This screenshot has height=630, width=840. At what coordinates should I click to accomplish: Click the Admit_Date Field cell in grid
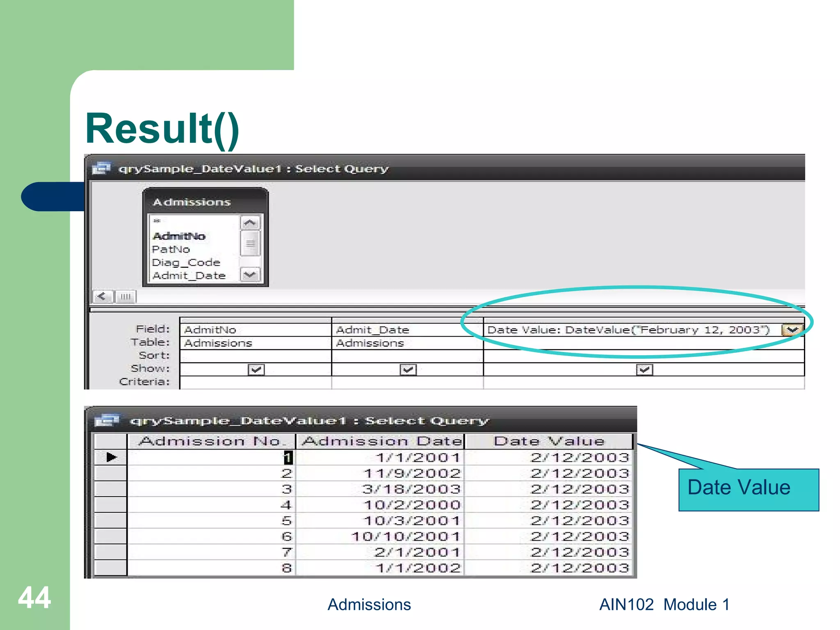407,330
